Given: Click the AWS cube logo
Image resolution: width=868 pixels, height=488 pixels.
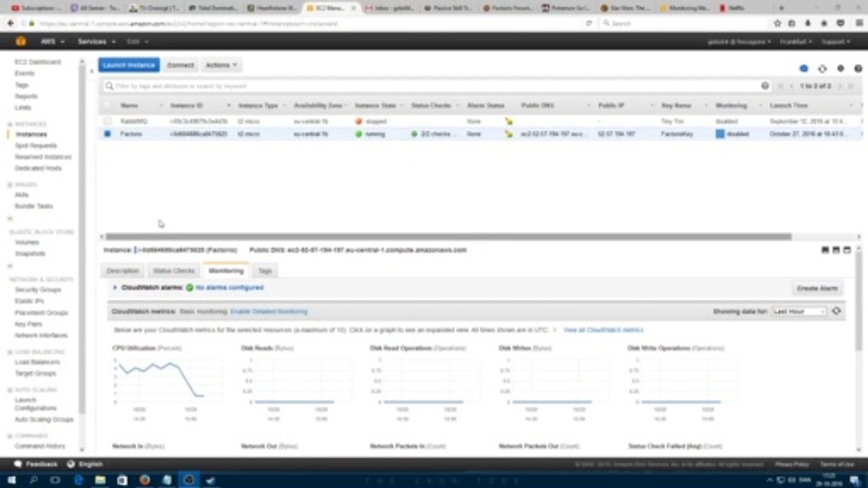Looking at the screenshot, I should click(21, 41).
